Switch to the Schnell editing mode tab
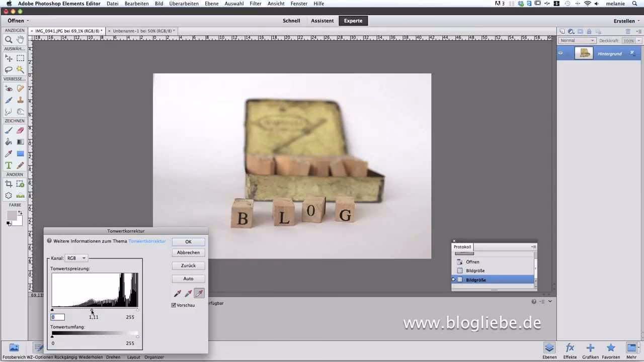The image size is (644, 362). click(x=292, y=21)
